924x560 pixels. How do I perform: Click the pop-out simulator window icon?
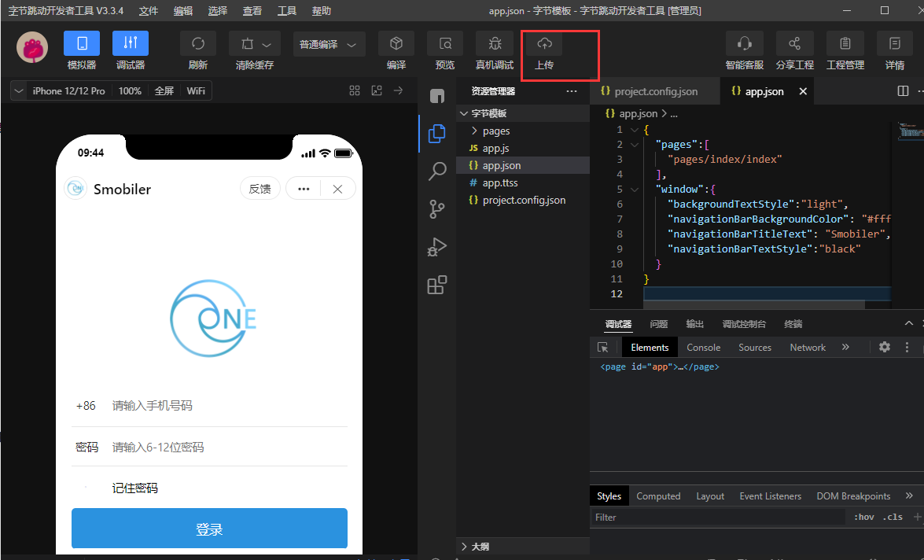pyautogui.click(x=377, y=90)
